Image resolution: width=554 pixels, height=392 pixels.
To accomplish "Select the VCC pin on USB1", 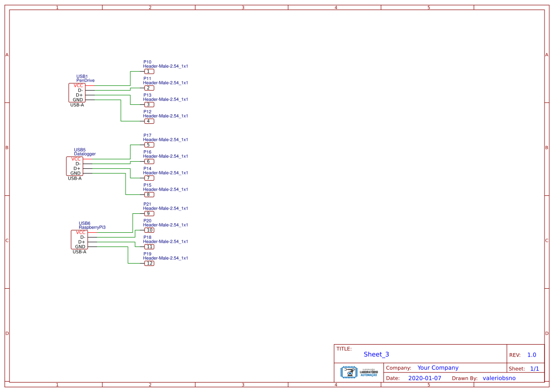I will 78,86.
